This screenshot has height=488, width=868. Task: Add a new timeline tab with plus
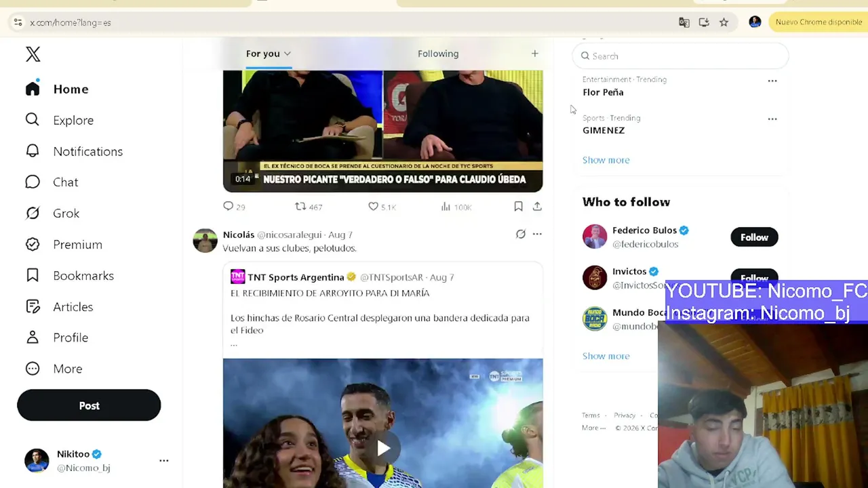[x=534, y=54]
